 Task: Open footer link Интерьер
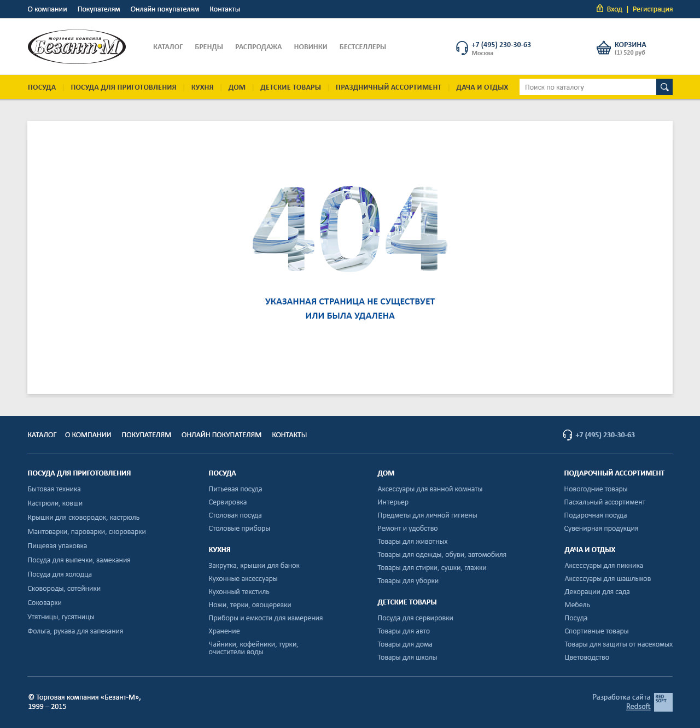point(393,502)
